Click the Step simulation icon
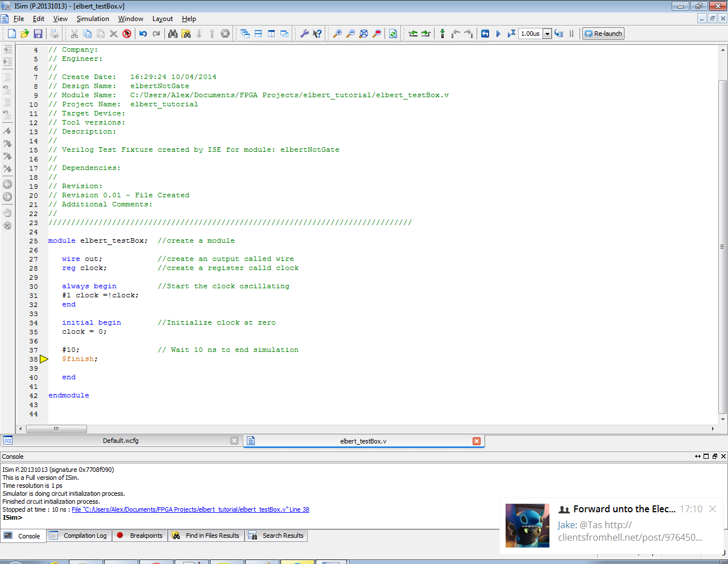The image size is (728, 564). click(x=559, y=34)
